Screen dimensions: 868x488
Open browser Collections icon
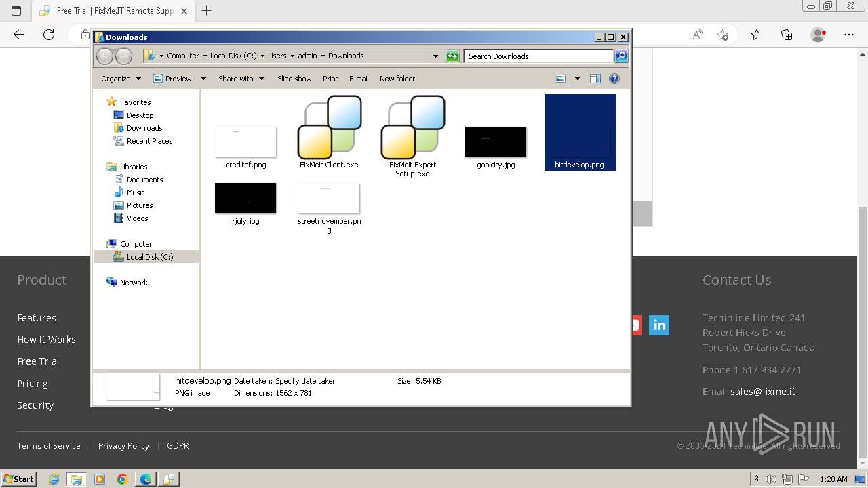(787, 35)
